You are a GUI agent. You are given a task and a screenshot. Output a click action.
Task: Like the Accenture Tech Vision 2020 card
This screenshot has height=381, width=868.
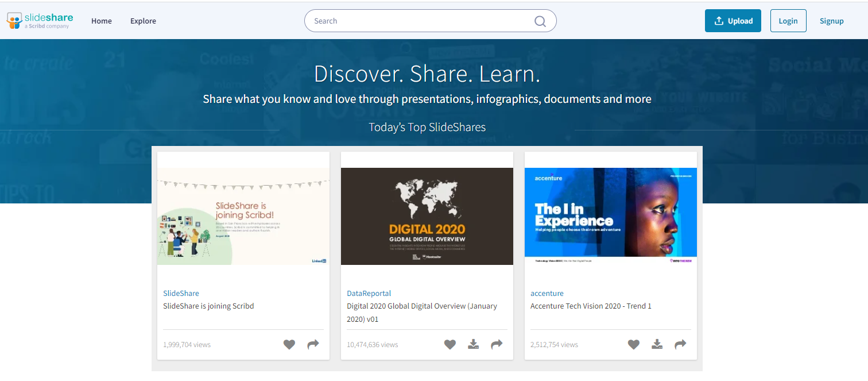tap(634, 345)
